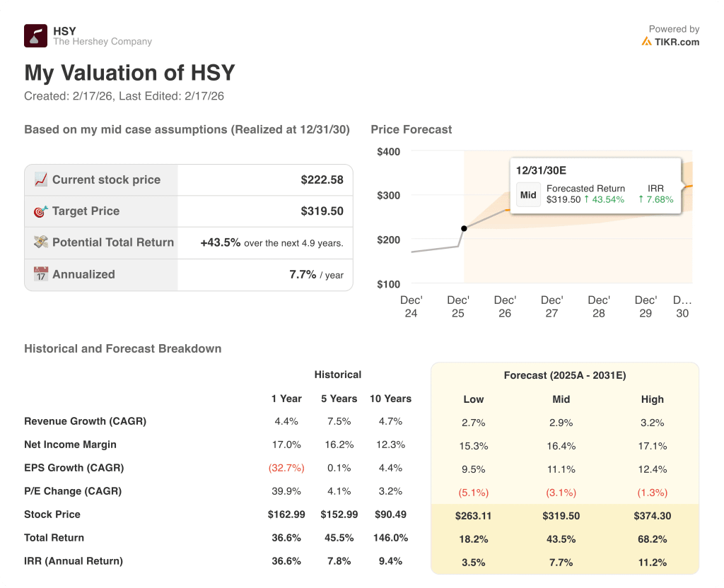Click the calendar icon beside Annualized
Image resolution: width=724 pixels, height=588 pixels.
[x=41, y=274]
